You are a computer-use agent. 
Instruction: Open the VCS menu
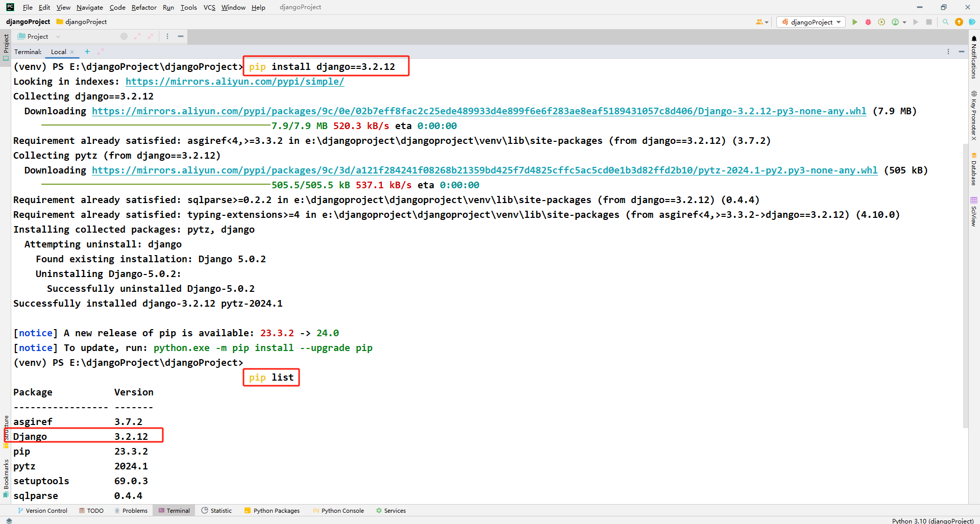(x=209, y=7)
